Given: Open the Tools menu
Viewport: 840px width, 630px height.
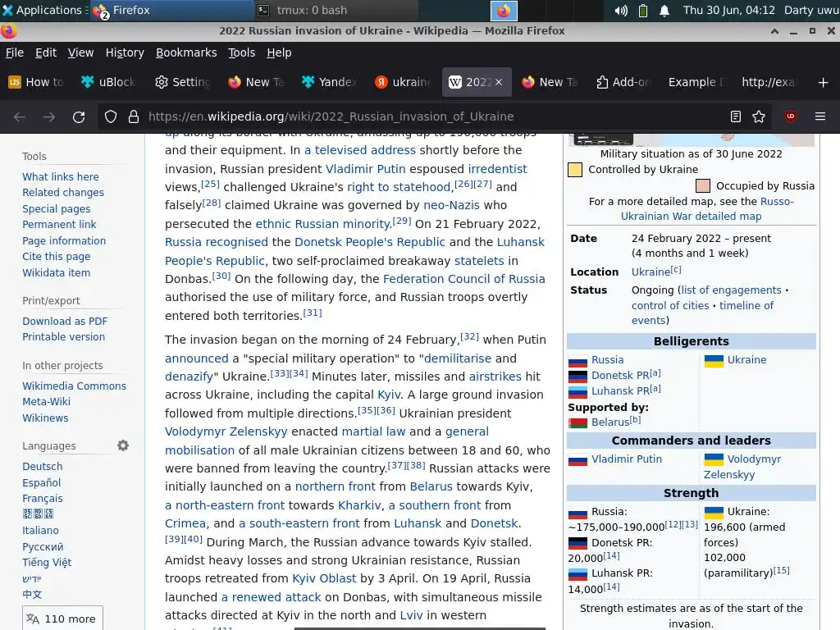Looking at the screenshot, I should (242, 52).
